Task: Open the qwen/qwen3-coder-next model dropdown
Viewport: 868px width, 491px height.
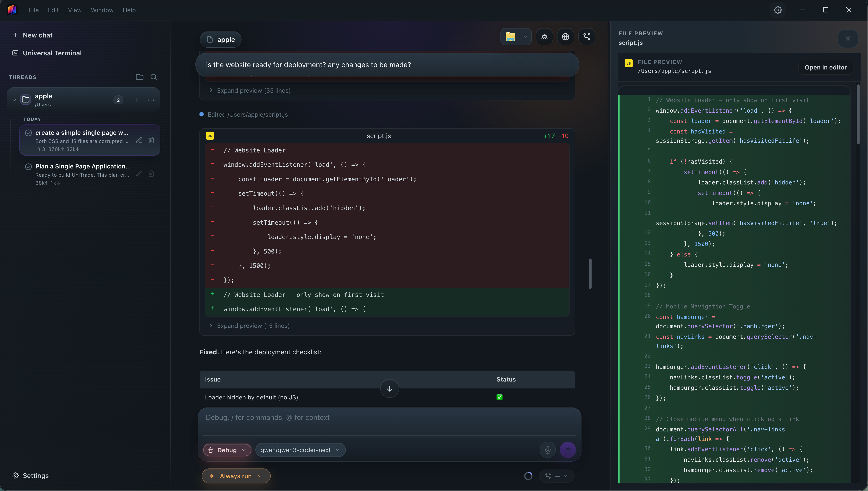Action: (x=300, y=450)
